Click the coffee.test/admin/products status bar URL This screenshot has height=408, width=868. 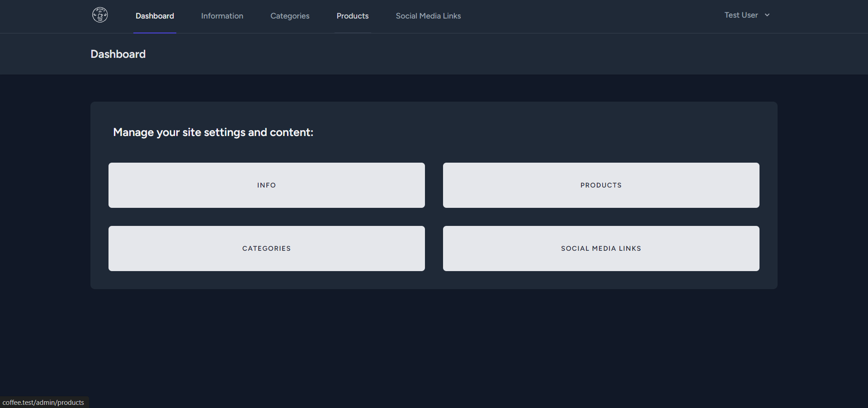point(43,403)
